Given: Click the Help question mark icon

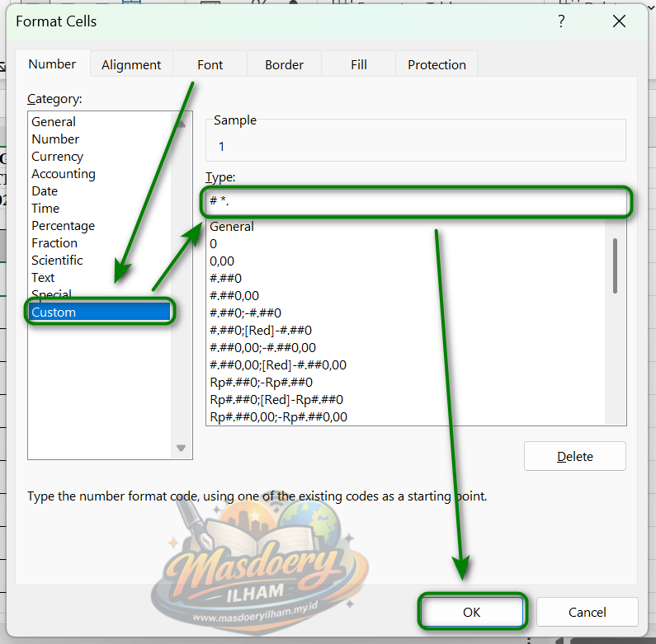Looking at the screenshot, I should pos(561,22).
